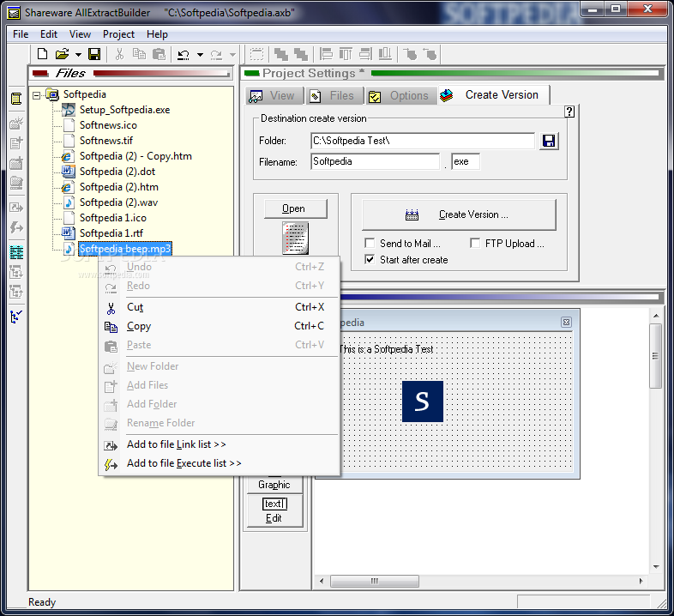This screenshot has height=616, width=674.
Task: Select Softpedia (2).wav in the tree
Action: (118, 202)
